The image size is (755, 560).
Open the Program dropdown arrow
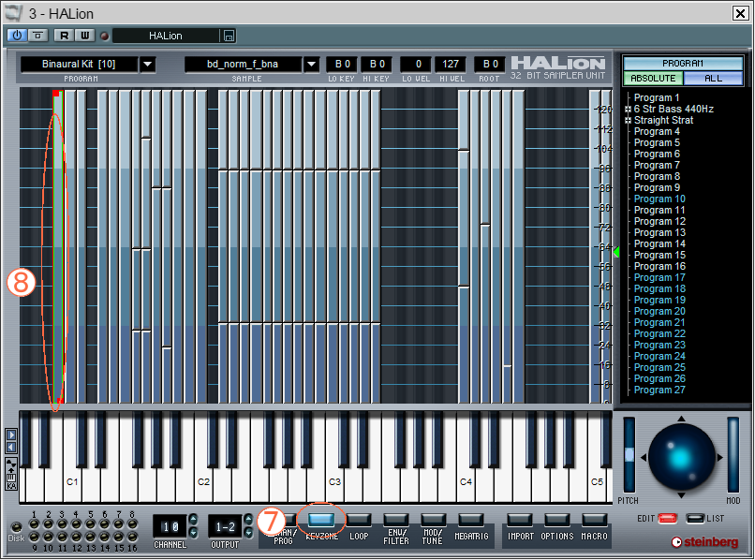148,64
